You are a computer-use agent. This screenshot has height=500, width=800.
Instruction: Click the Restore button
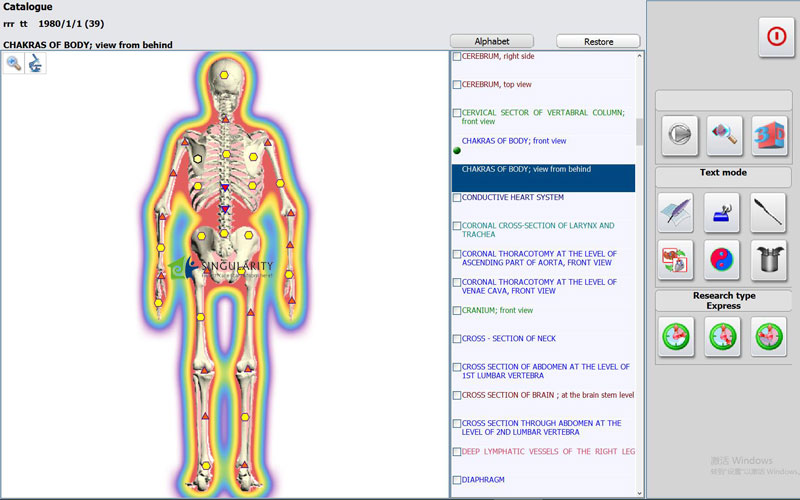click(x=598, y=41)
